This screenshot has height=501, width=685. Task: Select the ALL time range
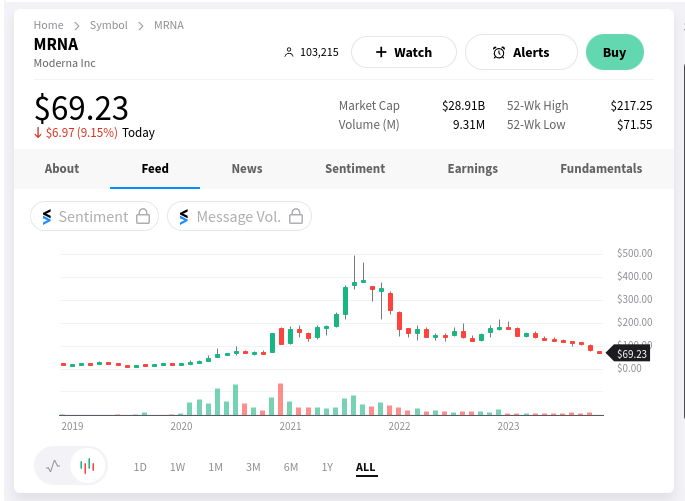[x=366, y=467]
